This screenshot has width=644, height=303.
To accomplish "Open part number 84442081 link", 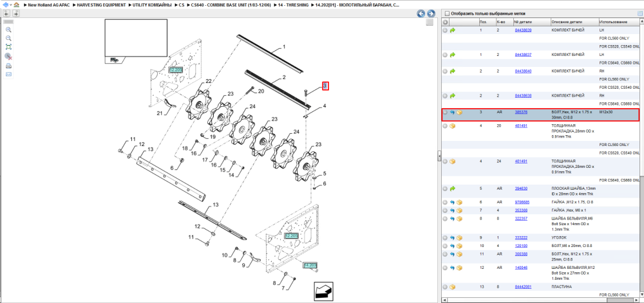I will click(523, 287).
